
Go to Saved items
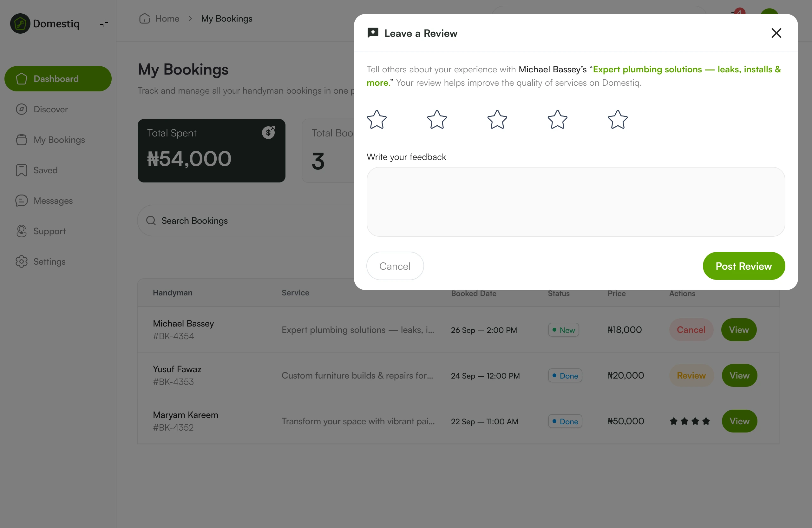click(45, 170)
